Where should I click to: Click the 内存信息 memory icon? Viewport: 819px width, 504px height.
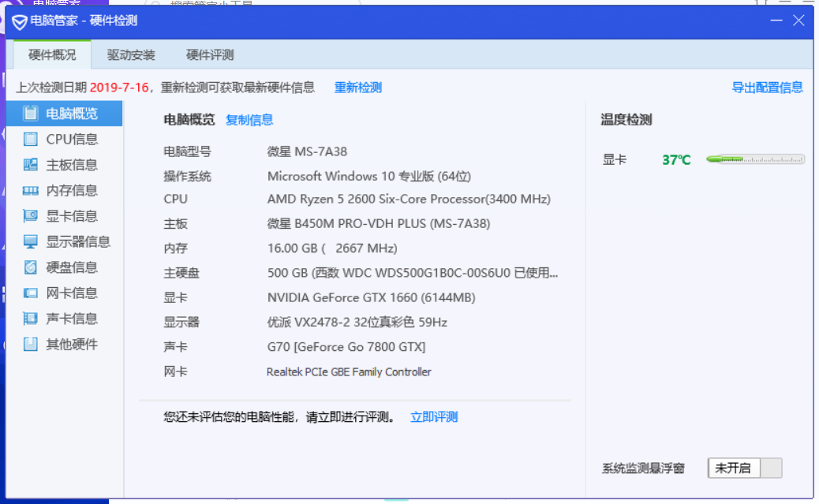[x=30, y=191]
